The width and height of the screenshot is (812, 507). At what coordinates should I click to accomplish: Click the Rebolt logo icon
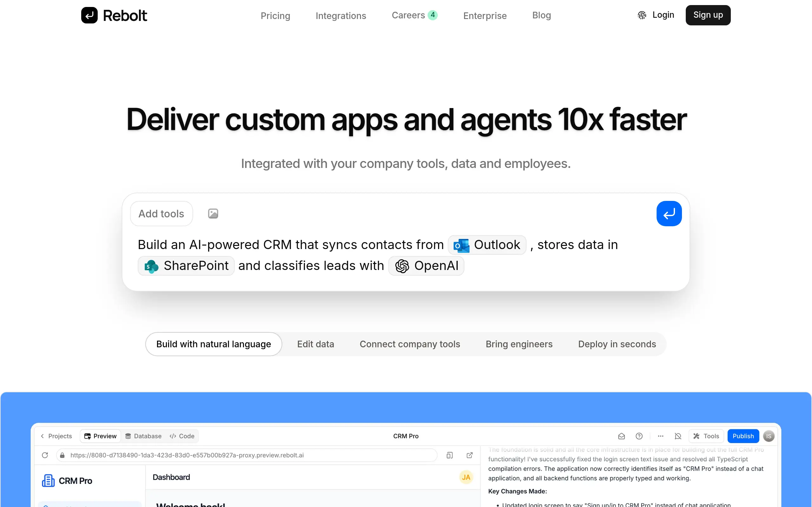pos(89,15)
